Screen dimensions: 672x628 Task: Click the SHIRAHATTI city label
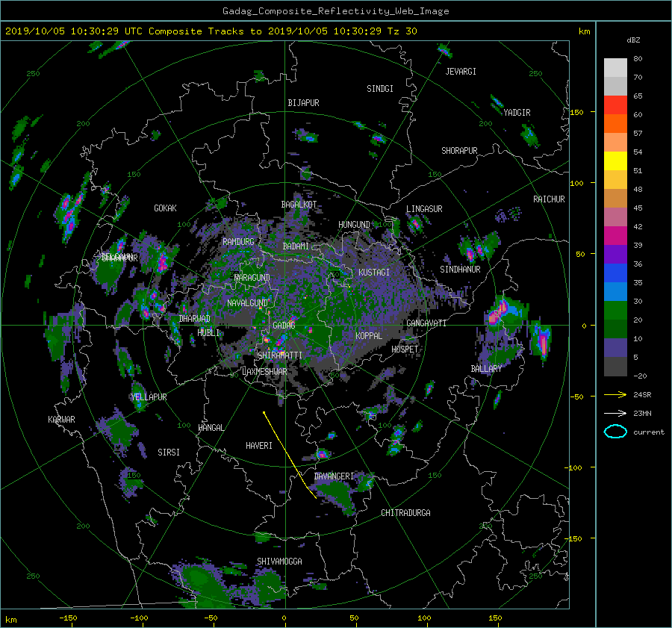(x=280, y=355)
